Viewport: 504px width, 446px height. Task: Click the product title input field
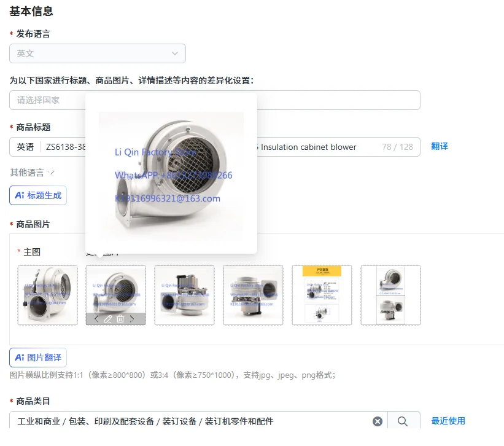tap(215, 147)
